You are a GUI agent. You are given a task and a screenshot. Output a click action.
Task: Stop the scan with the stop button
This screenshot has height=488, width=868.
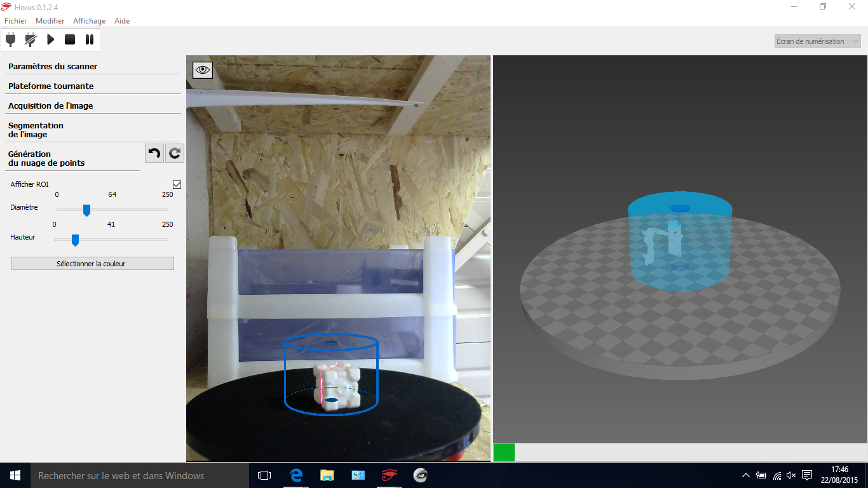[70, 39]
